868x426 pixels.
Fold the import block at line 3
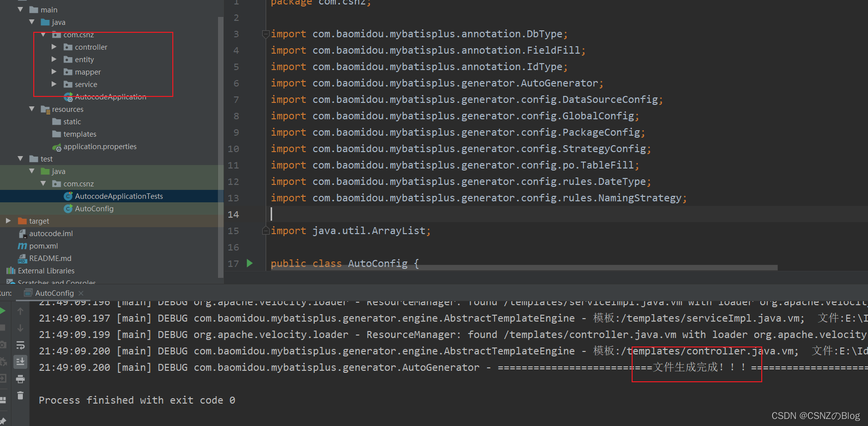click(x=266, y=34)
